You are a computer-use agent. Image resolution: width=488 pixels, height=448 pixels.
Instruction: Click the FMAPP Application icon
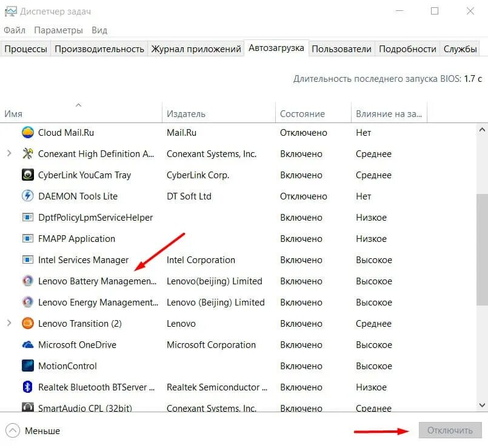pos(28,238)
